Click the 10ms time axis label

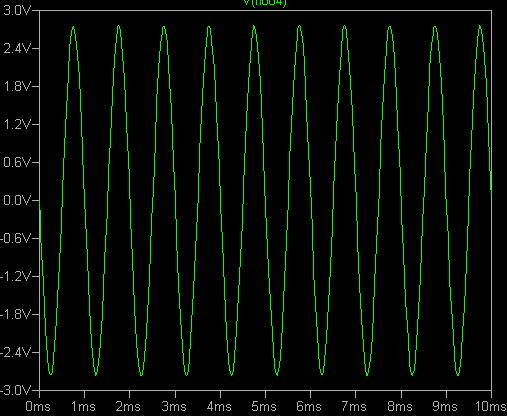click(491, 406)
